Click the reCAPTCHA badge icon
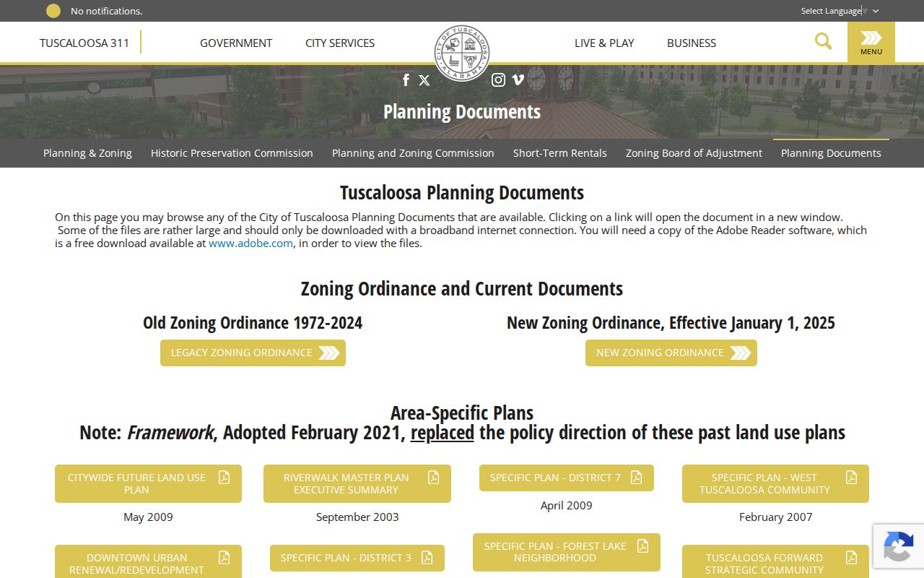 coord(898,545)
